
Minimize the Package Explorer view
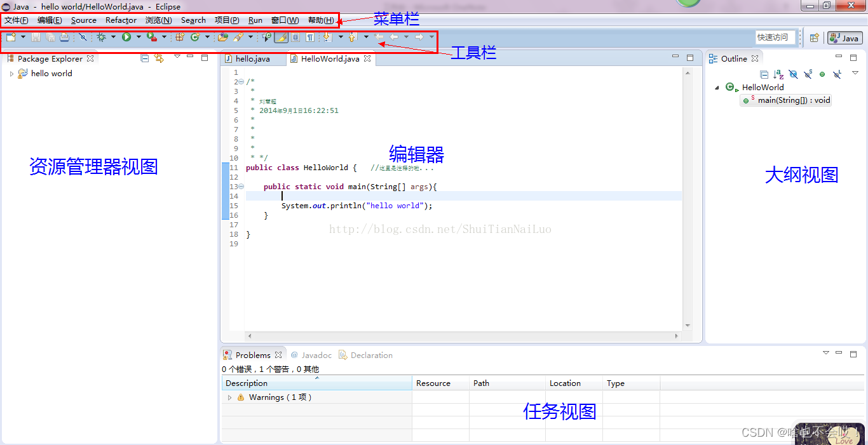tap(190, 56)
